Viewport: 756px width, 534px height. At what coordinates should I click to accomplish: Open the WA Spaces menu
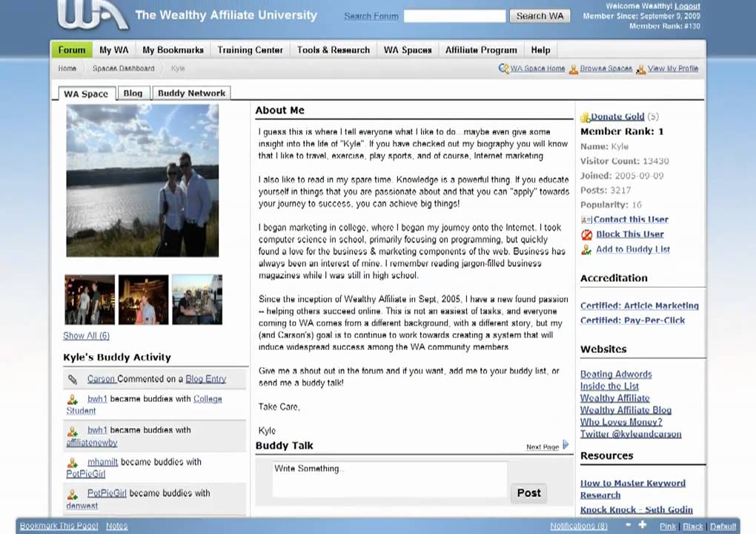coord(408,50)
